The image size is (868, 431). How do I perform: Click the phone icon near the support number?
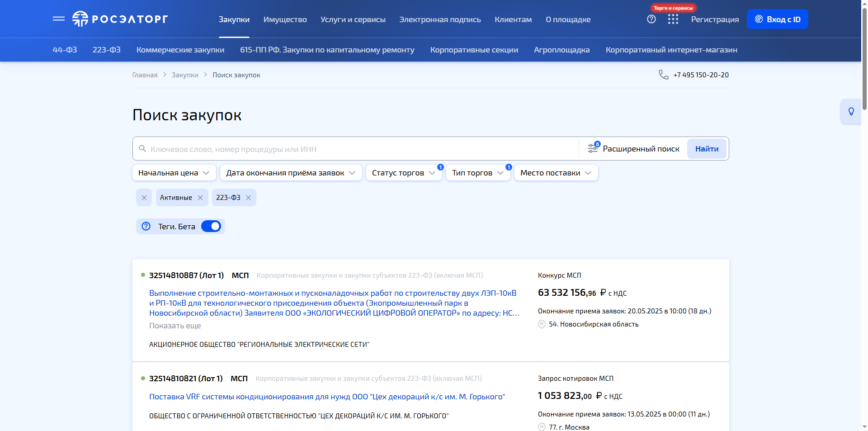point(663,75)
